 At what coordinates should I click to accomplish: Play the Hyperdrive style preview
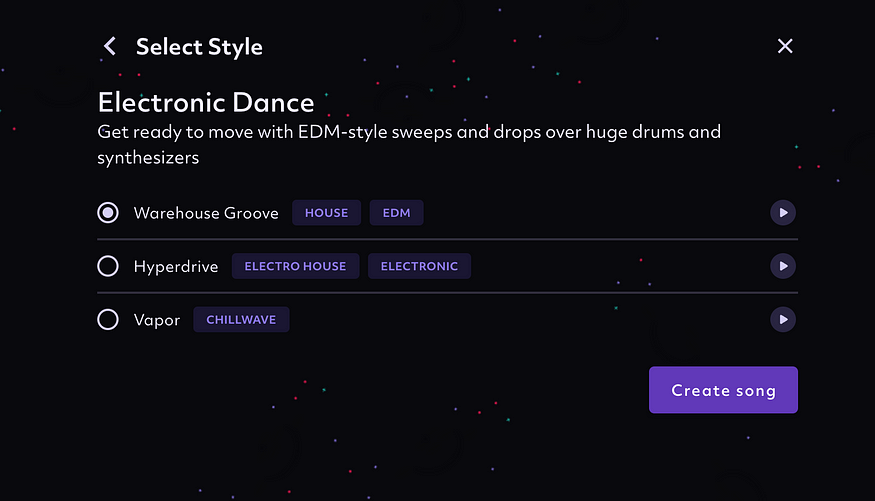tap(783, 266)
